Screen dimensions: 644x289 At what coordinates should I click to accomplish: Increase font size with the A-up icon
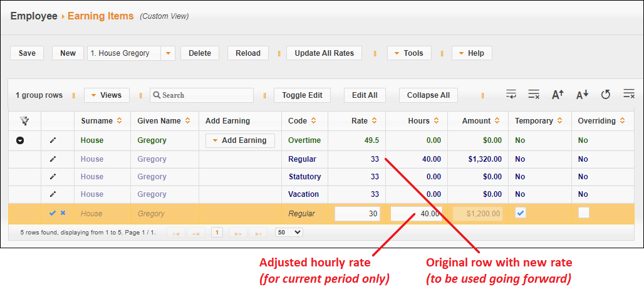pos(558,95)
